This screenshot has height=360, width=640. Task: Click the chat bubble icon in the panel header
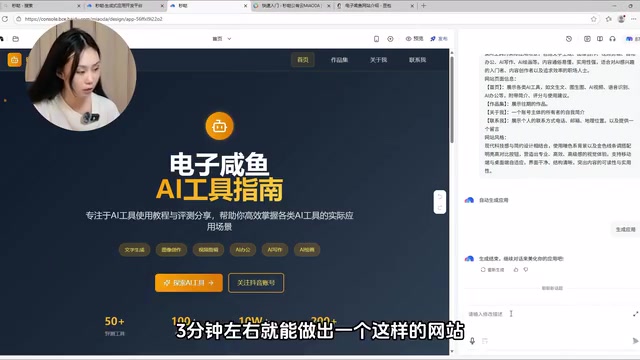coord(587,39)
